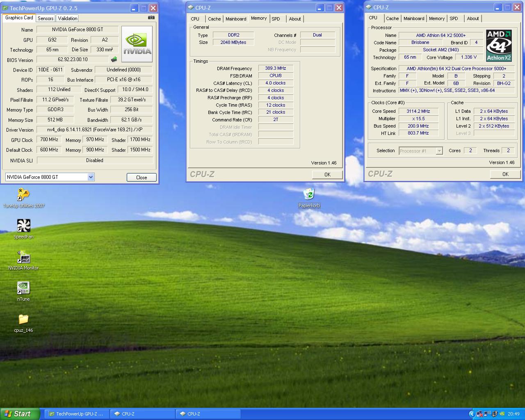Expand hidden system tray icons arrow
This screenshot has width=525, height=420.
point(471,414)
